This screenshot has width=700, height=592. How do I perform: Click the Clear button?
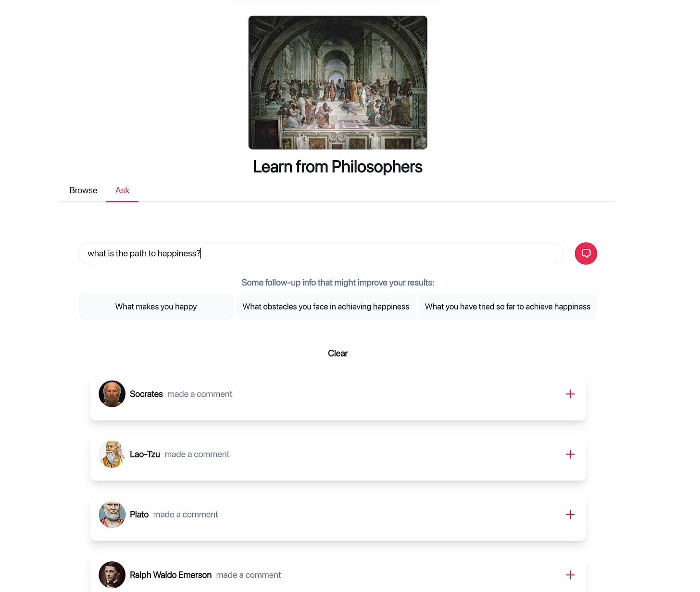click(x=337, y=353)
